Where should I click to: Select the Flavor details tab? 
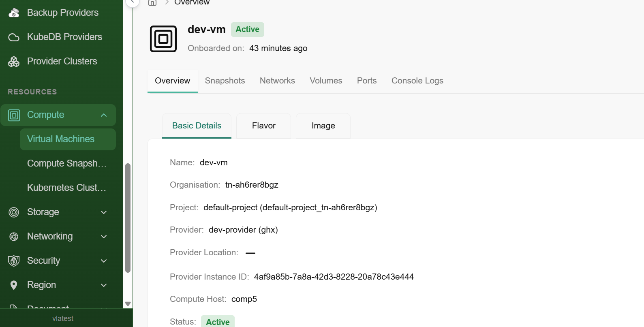(263, 126)
